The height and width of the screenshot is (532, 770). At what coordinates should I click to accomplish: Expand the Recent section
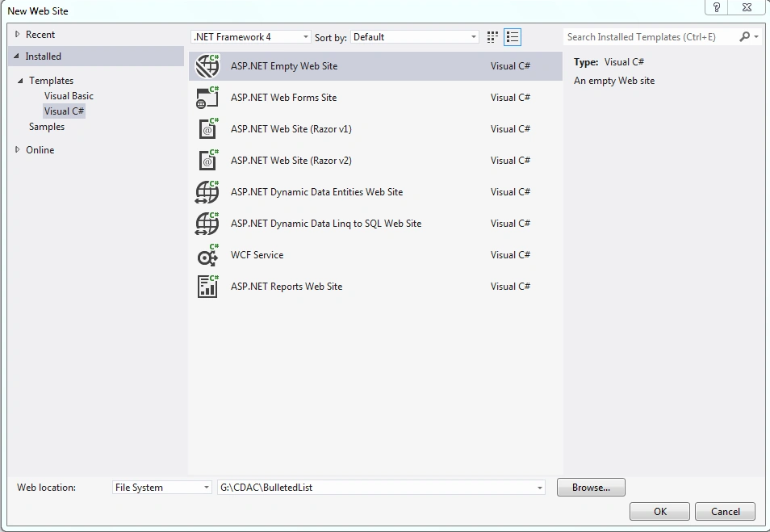pyautogui.click(x=17, y=34)
